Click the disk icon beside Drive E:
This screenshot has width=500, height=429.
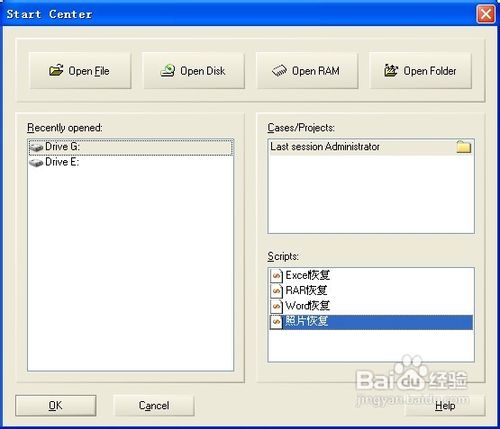(36, 163)
